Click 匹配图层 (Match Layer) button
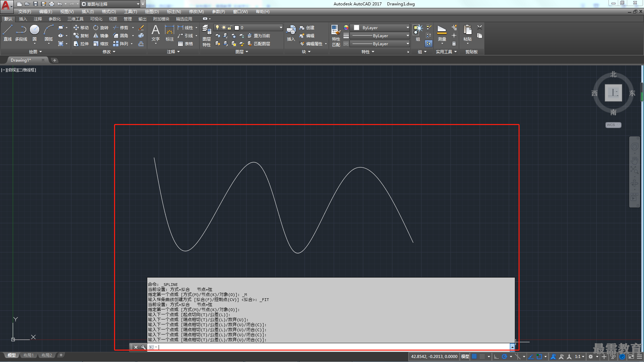644x362 pixels. pos(258,44)
